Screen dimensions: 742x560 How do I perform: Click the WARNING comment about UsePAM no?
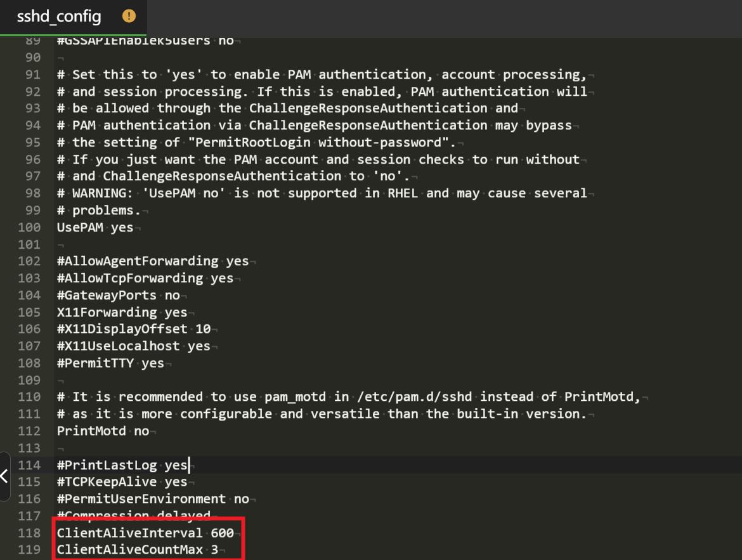[323, 193]
